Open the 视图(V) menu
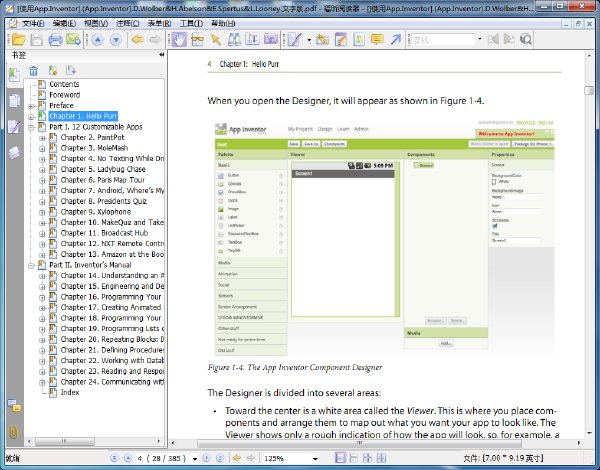The width and height of the screenshot is (600, 470). [x=96, y=23]
